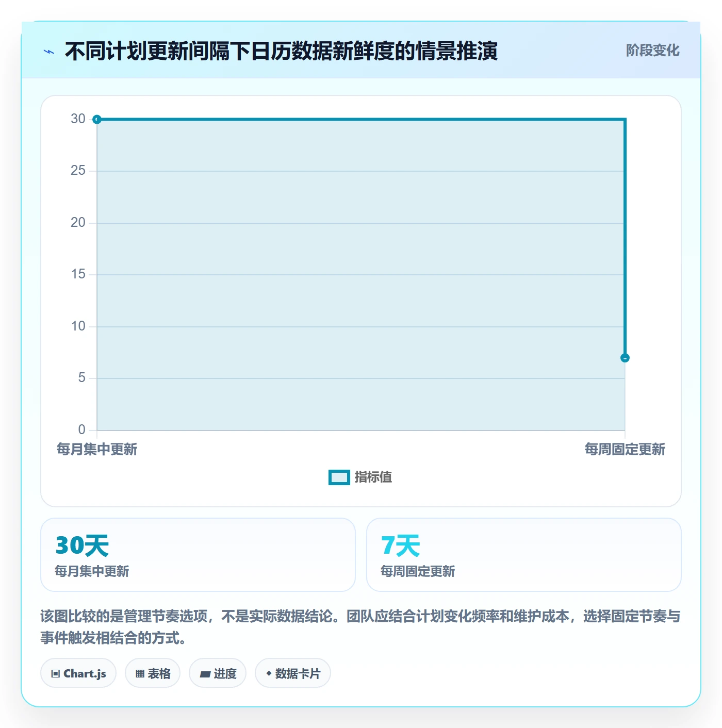Click the 阶段变化 label in the header
The image size is (722, 728).
652,51
